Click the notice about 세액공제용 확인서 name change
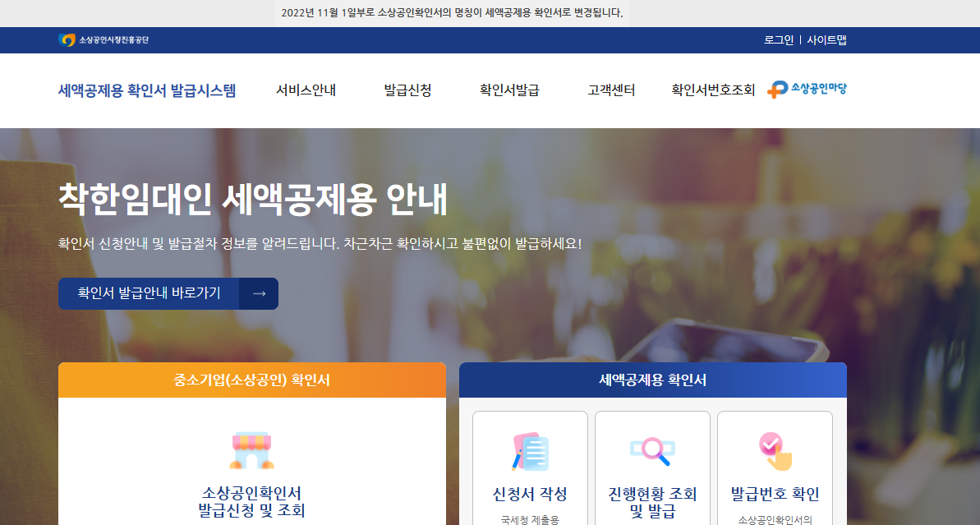 pyautogui.click(x=490, y=13)
